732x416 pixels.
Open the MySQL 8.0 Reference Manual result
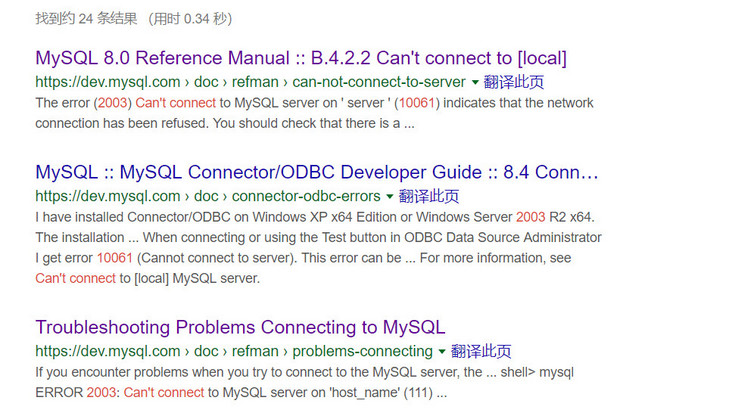pos(300,57)
